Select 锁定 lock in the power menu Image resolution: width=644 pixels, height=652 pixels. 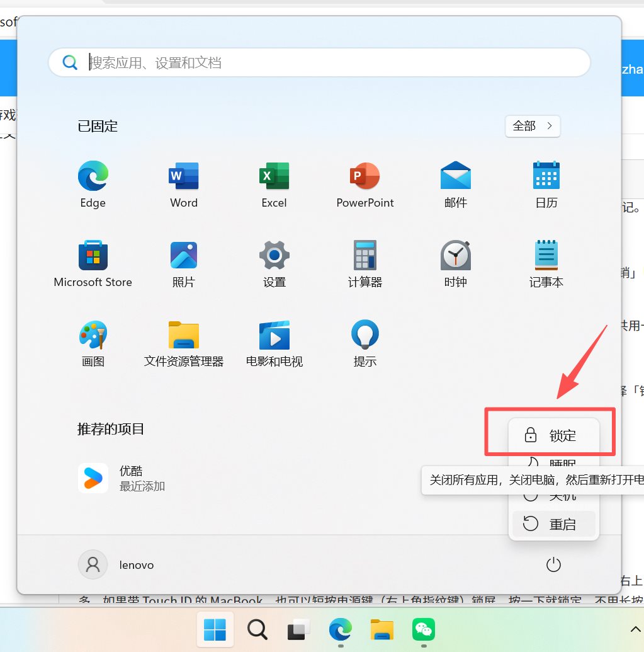(554, 435)
